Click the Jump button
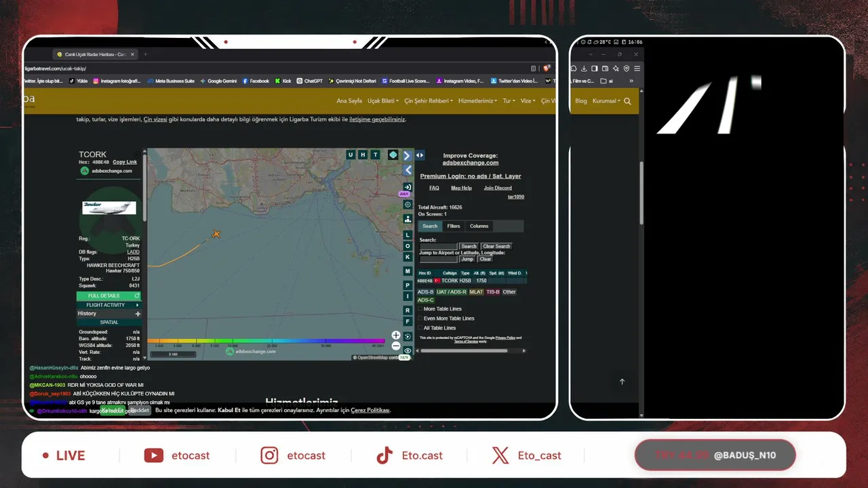 pos(467,259)
